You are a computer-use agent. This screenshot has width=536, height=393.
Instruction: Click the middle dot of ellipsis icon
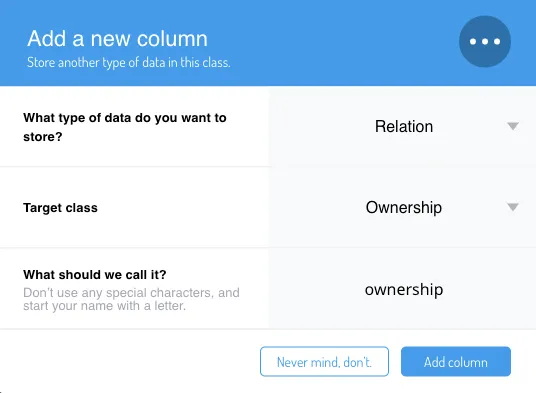coord(485,42)
